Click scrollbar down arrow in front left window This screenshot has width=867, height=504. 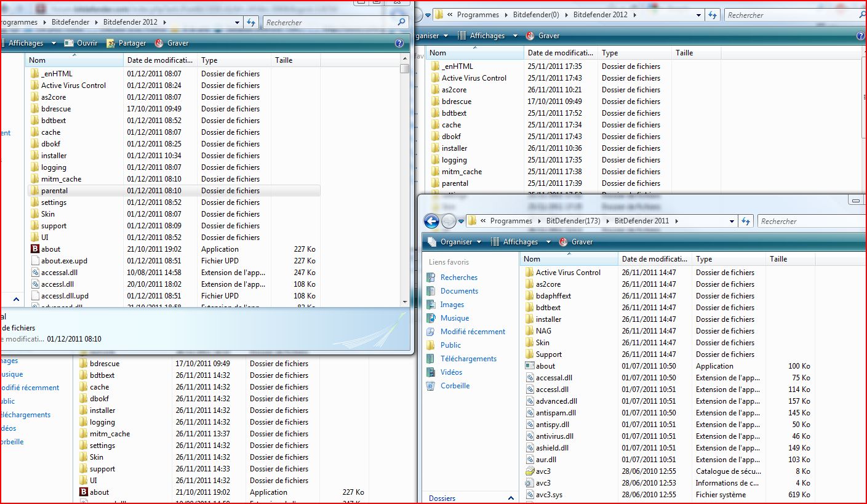pyautogui.click(x=404, y=302)
